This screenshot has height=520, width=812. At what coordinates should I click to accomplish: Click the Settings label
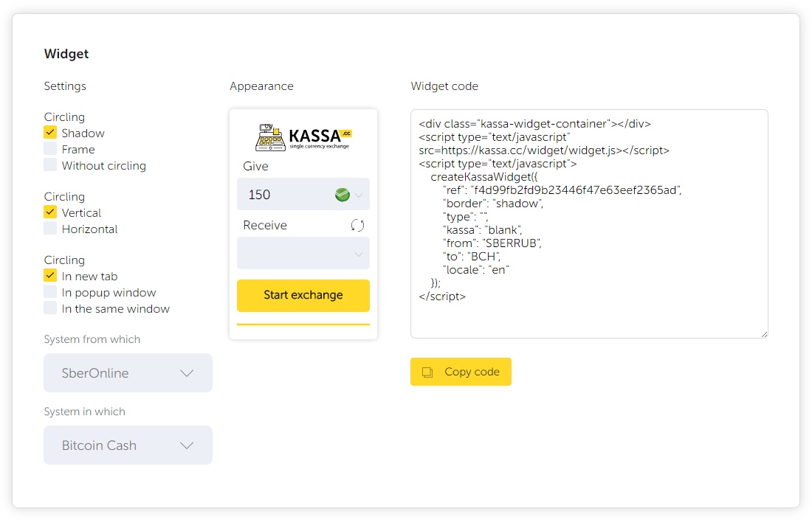(x=65, y=86)
